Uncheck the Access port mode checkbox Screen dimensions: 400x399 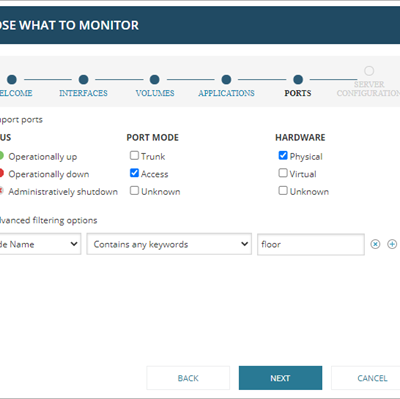coord(134,173)
